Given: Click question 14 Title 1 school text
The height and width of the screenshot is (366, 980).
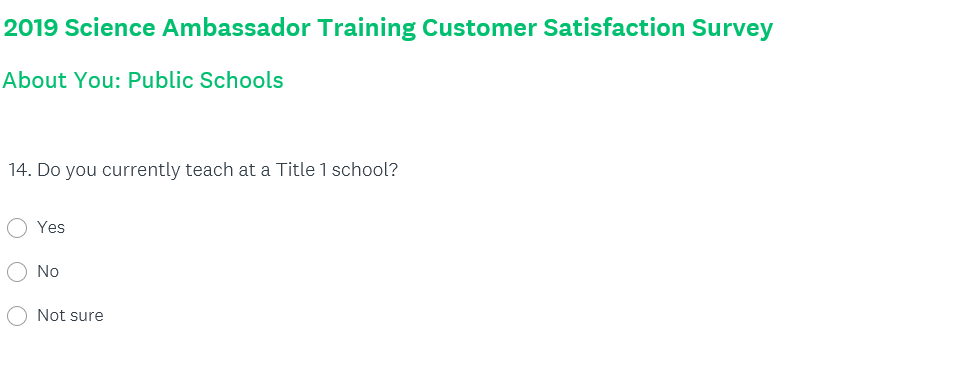Looking at the screenshot, I should [x=203, y=170].
